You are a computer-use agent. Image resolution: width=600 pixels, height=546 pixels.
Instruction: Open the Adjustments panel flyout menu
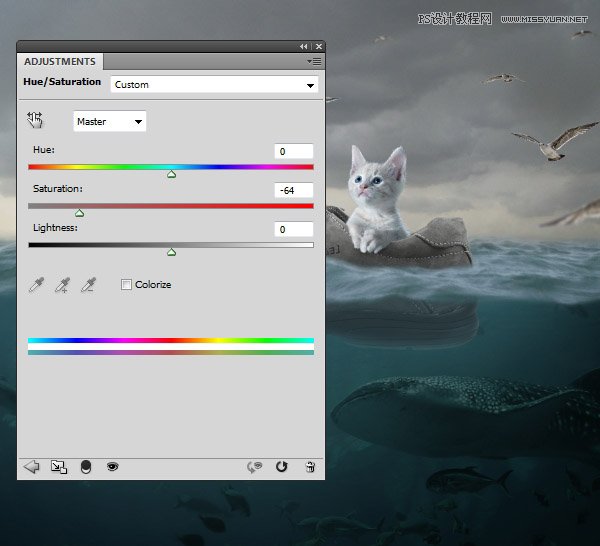click(x=313, y=62)
